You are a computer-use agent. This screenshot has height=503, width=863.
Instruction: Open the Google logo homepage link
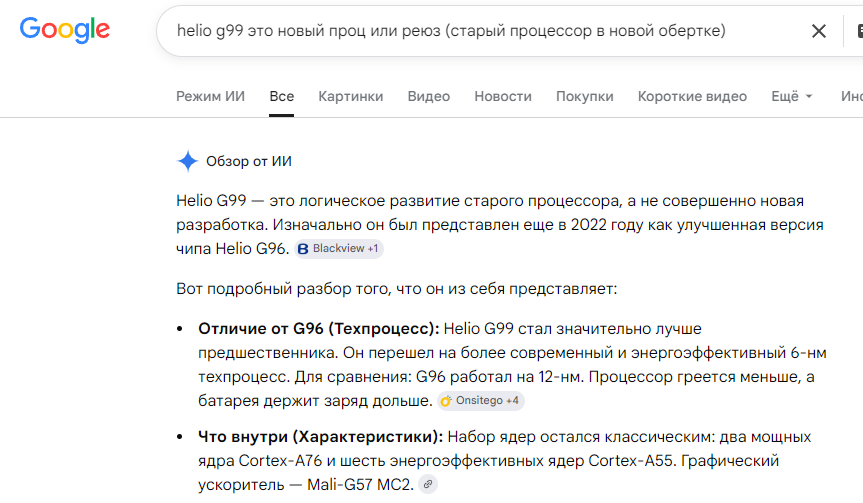[x=65, y=30]
